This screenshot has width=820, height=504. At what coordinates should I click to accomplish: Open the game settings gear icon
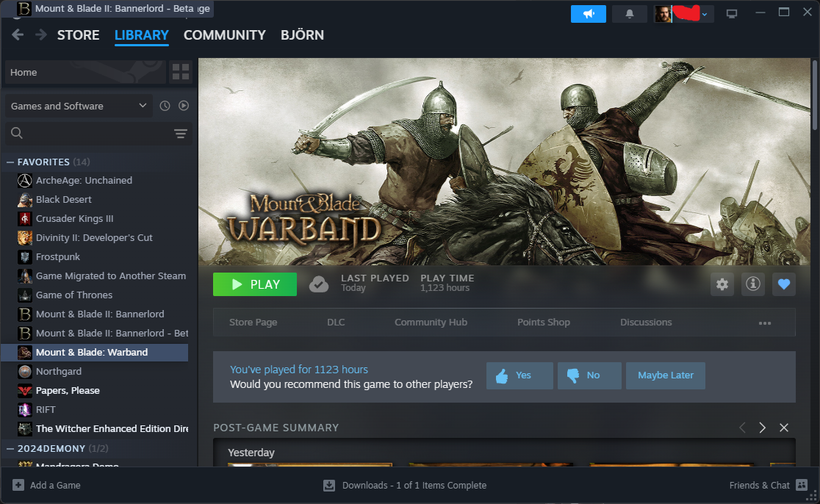click(x=722, y=284)
